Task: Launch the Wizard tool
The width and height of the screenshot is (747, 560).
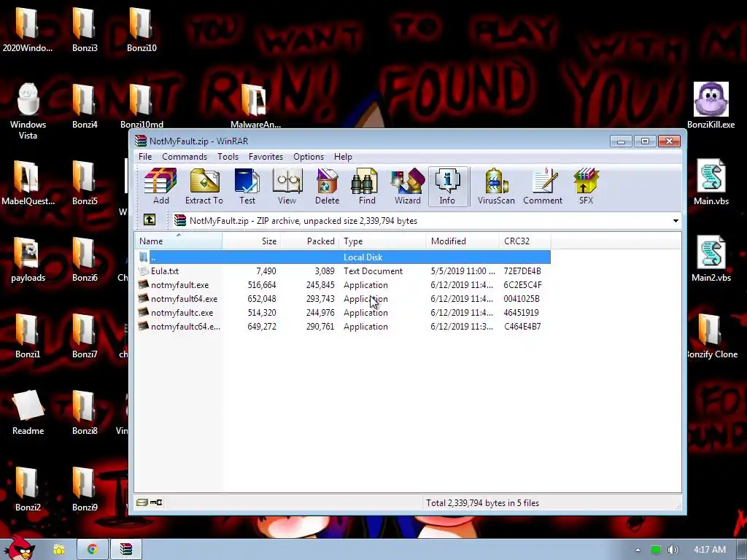Action: click(x=407, y=187)
